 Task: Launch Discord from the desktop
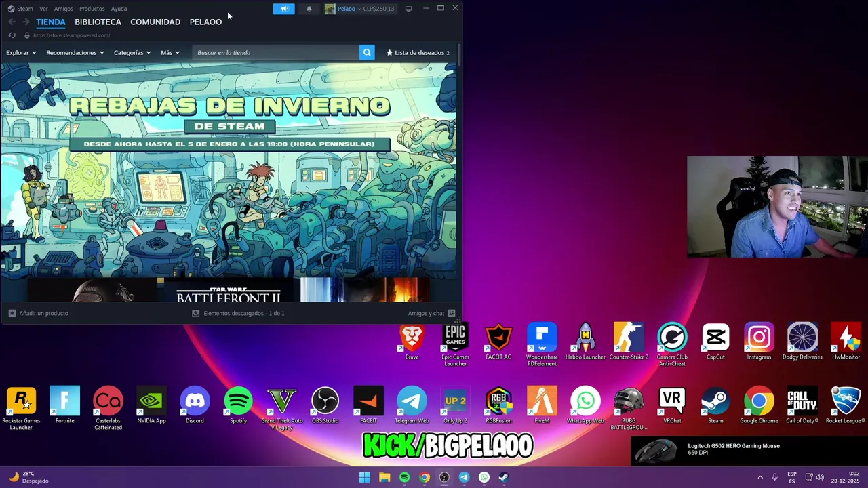click(x=195, y=405)
